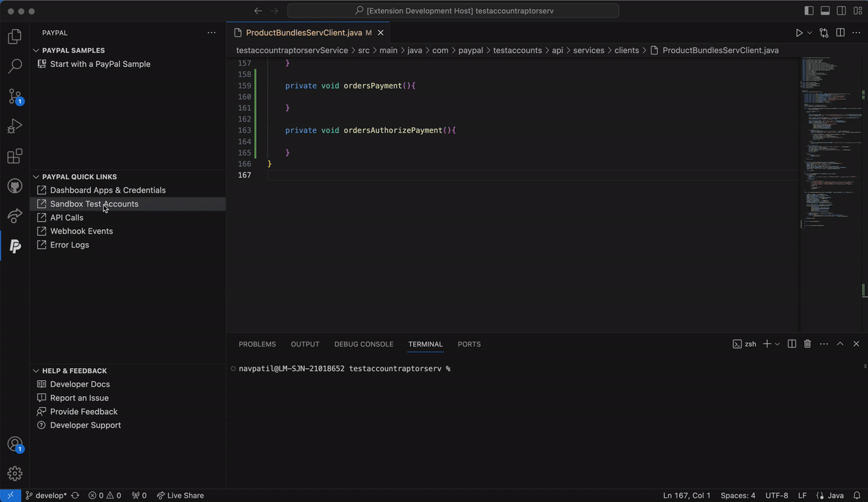Open the new terminal launch profile dropdown
Screen dimensions: 868x502
(x=777, y=344)
